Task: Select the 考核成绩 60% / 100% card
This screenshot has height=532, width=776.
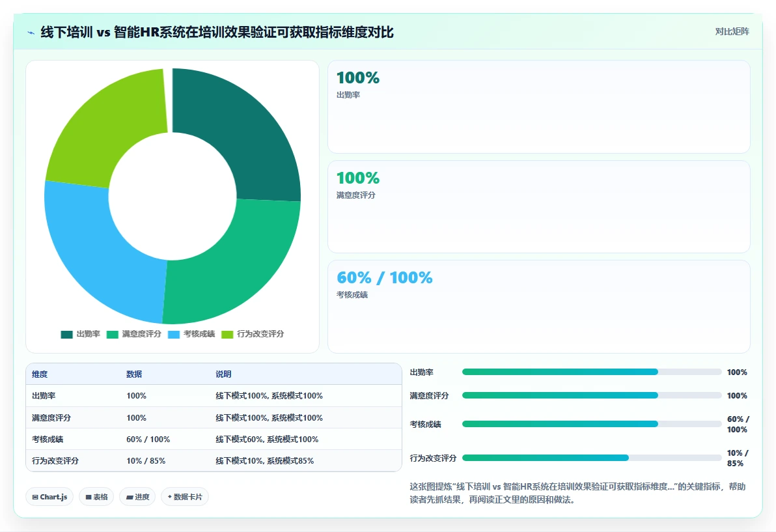Action: click(538, 307)
